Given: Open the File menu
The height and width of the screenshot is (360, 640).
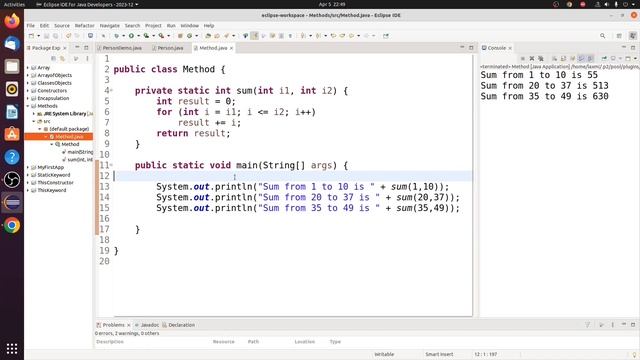Looking at the screenshot, I should (x=31, y=25).
